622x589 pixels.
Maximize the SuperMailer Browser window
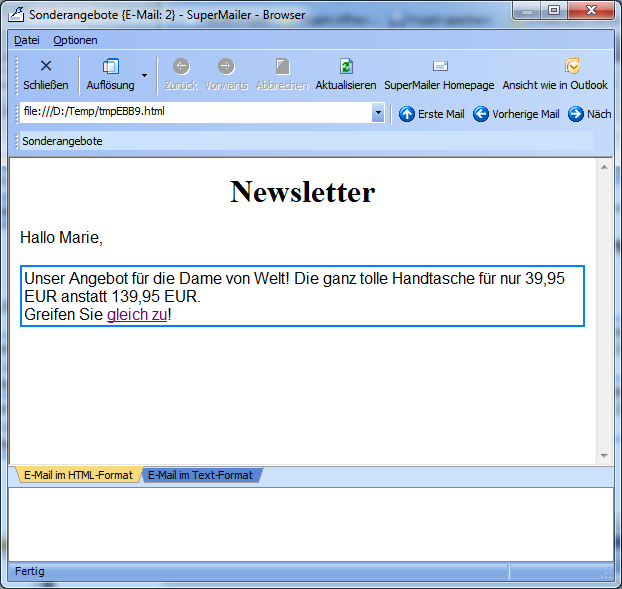554,10
